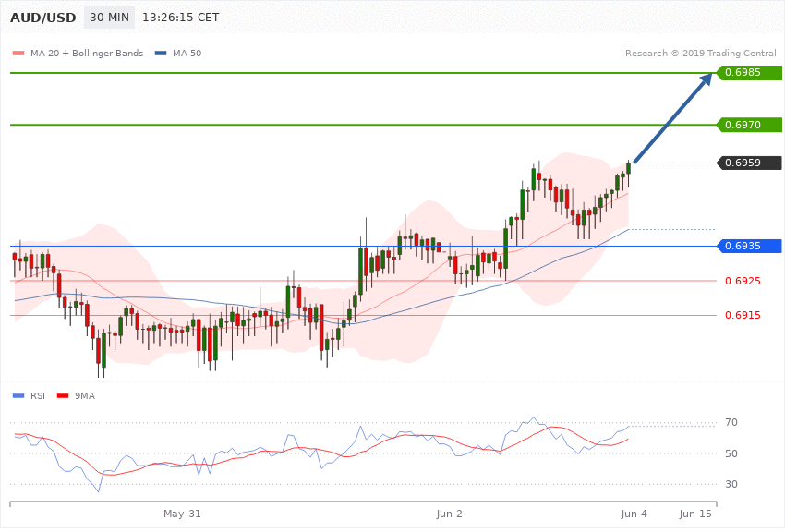The width and height of the screenshot is (785, 532).
Task: Click the Jun 15 date axis label
Action: click(694, 514)
